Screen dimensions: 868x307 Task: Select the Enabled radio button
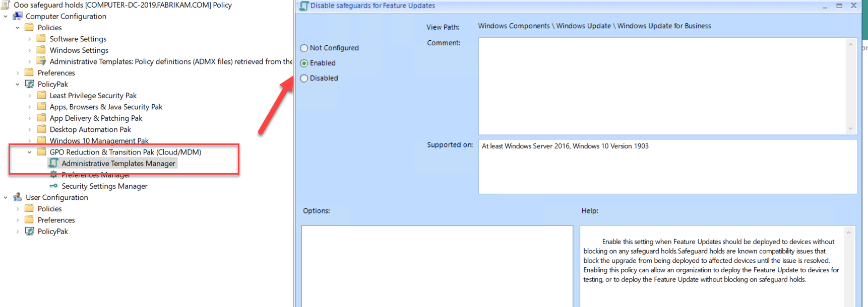coord(304,63)
